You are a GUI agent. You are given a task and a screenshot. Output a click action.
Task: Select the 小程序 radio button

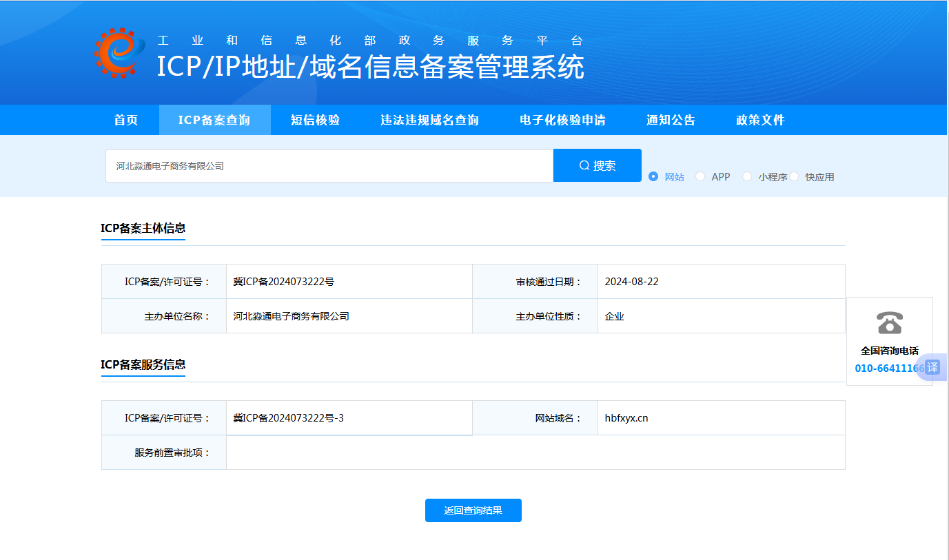747,176
